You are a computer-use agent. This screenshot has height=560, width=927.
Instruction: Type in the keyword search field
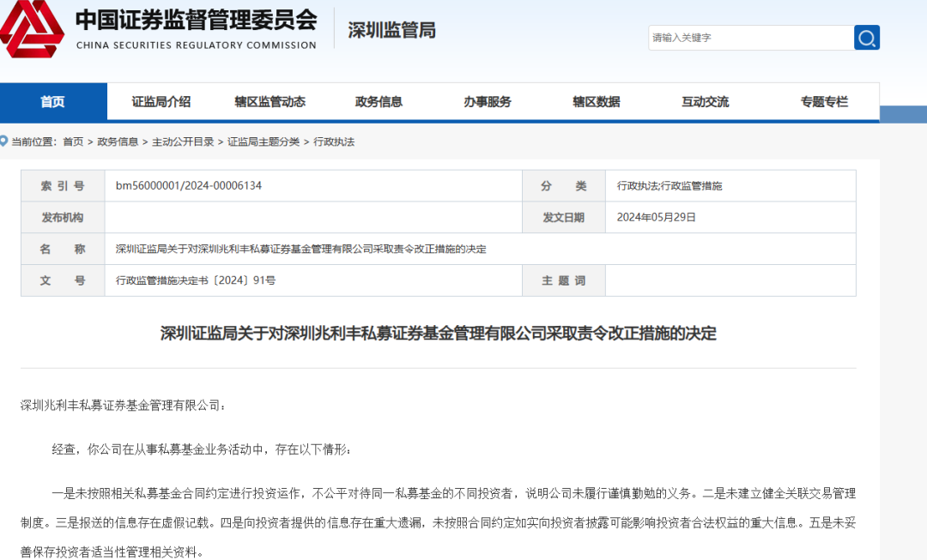click(749, 38)
